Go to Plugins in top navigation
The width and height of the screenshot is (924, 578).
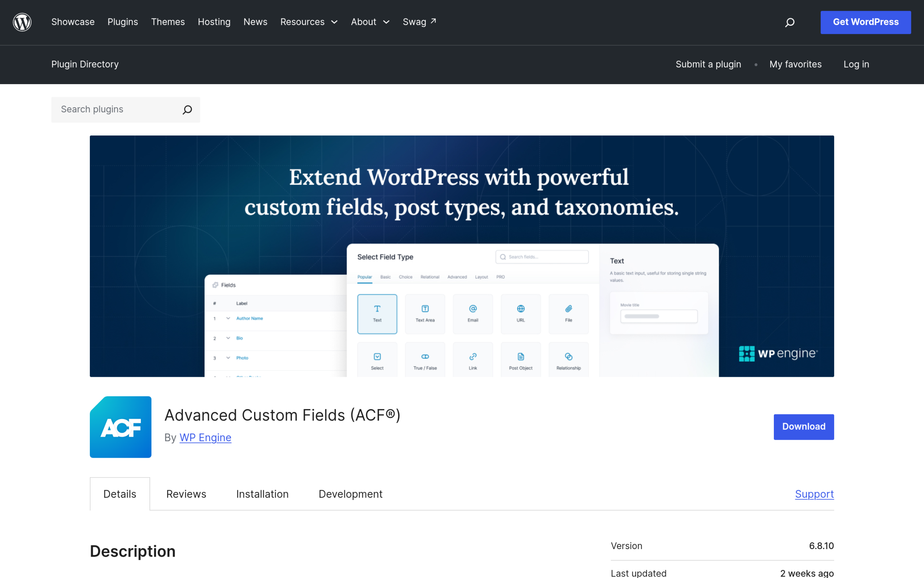tap(123, 22)
